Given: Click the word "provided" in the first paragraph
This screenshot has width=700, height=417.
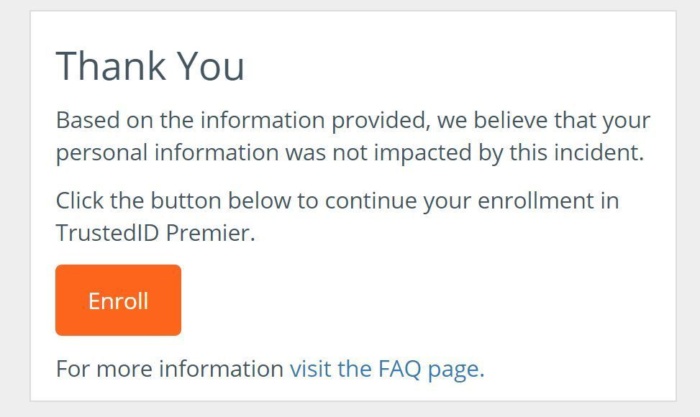Looking at the screenshot, I should (381, 121).
